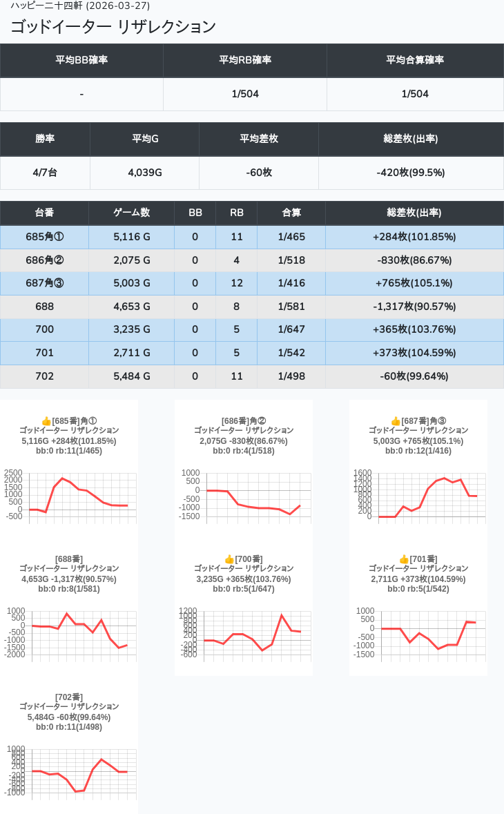Click the 勝率 header in the summary table
Screen dimensions: 504x814
[45, 139]
